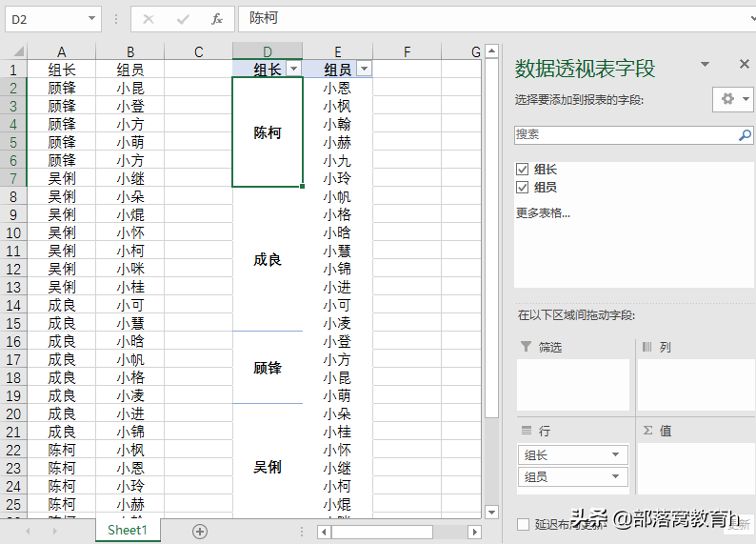Select pivot cell 成良 in column D
Image resolution: width=756 pixels, height=544 pixels.
[x=268, y=259]
